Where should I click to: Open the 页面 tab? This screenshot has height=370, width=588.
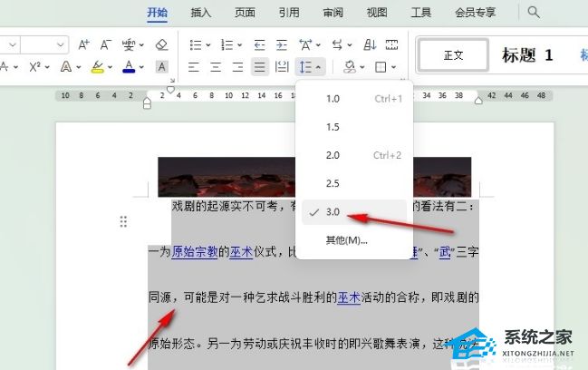pyautogui.click(x=245, y=13)
